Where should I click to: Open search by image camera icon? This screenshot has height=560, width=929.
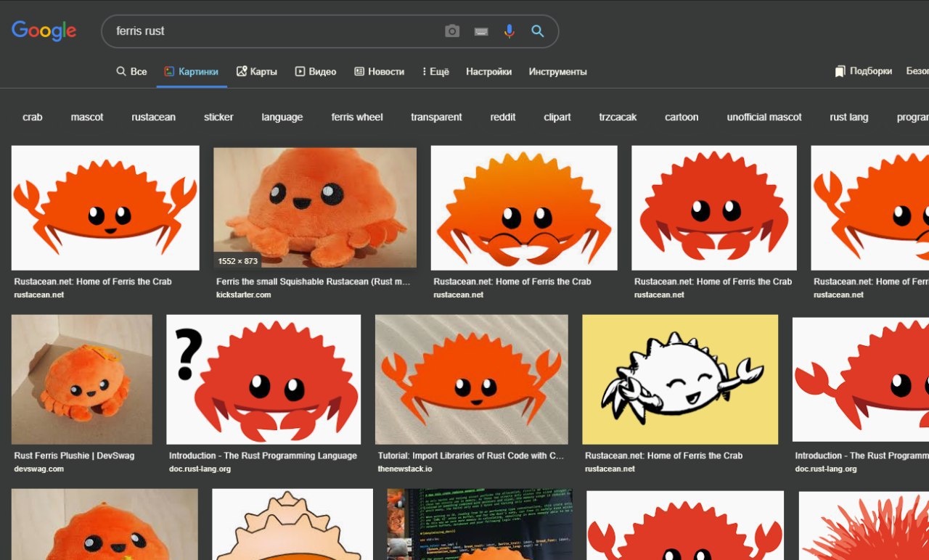pos(452,31)
